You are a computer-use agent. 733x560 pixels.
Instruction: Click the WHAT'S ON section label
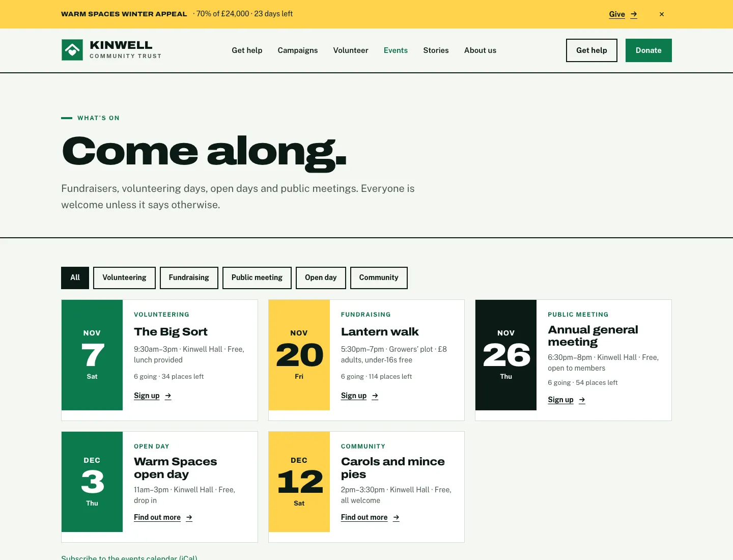[98, 118]
